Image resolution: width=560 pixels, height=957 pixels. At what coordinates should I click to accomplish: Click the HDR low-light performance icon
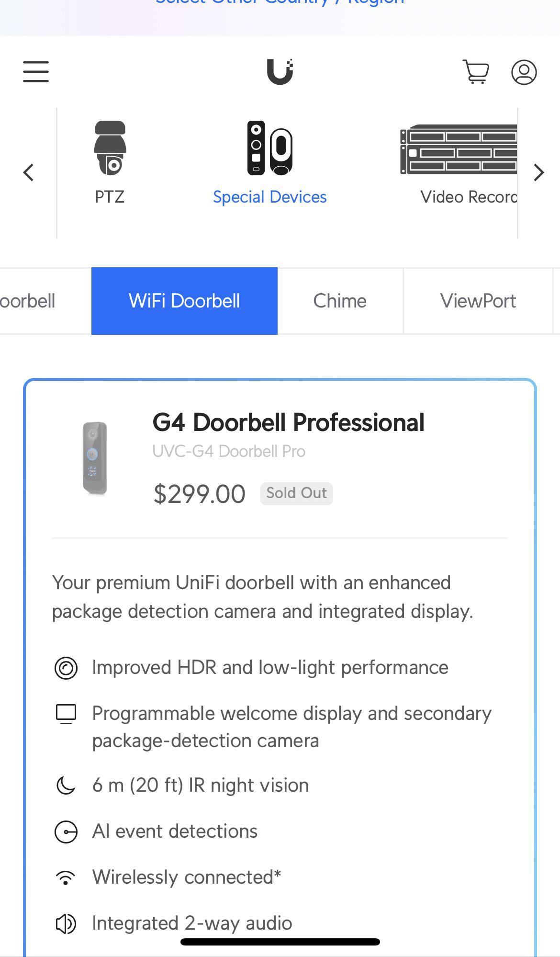coord(66,668)
